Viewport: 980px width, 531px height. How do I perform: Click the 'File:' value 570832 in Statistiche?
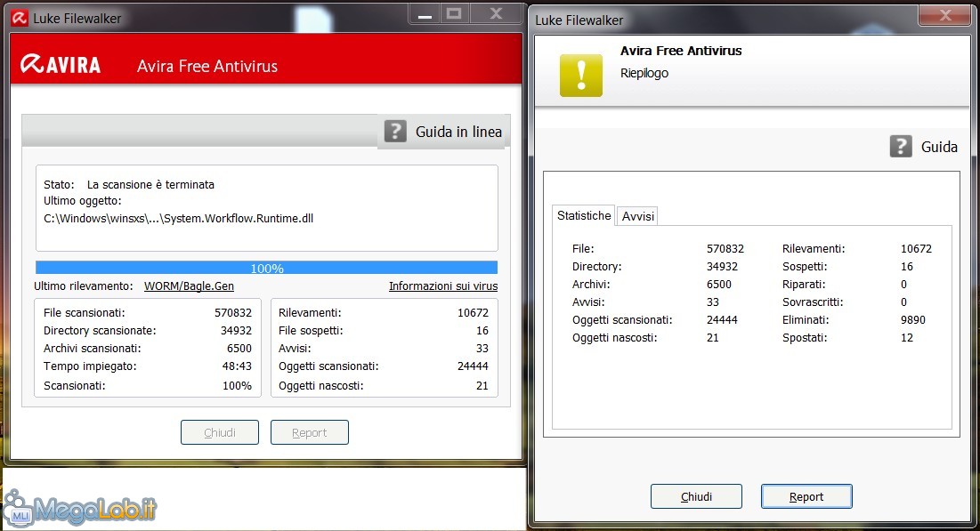pos(725,249)
